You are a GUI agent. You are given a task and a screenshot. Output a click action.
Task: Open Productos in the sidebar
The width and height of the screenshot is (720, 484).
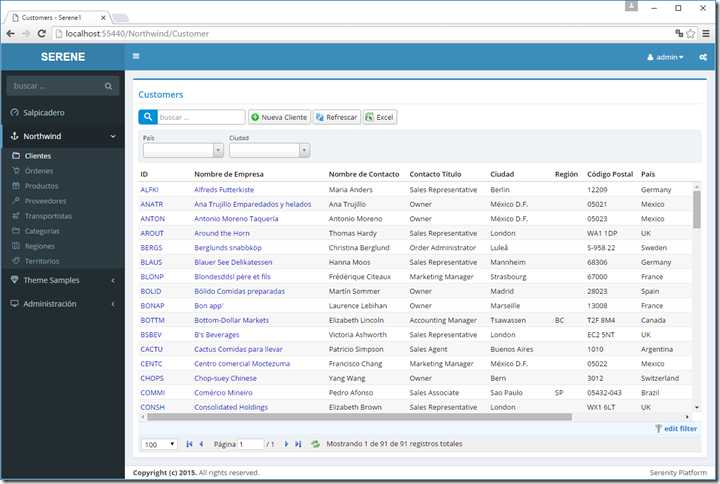[41, 186]
